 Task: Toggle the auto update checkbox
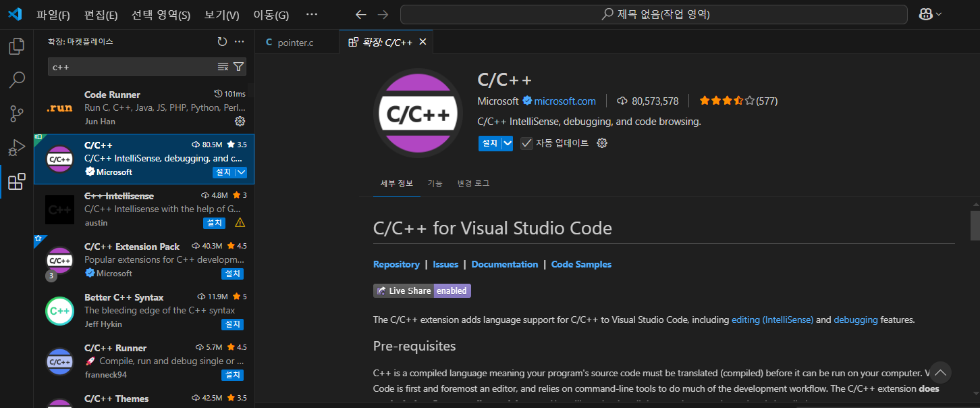(x=527, y=143)
